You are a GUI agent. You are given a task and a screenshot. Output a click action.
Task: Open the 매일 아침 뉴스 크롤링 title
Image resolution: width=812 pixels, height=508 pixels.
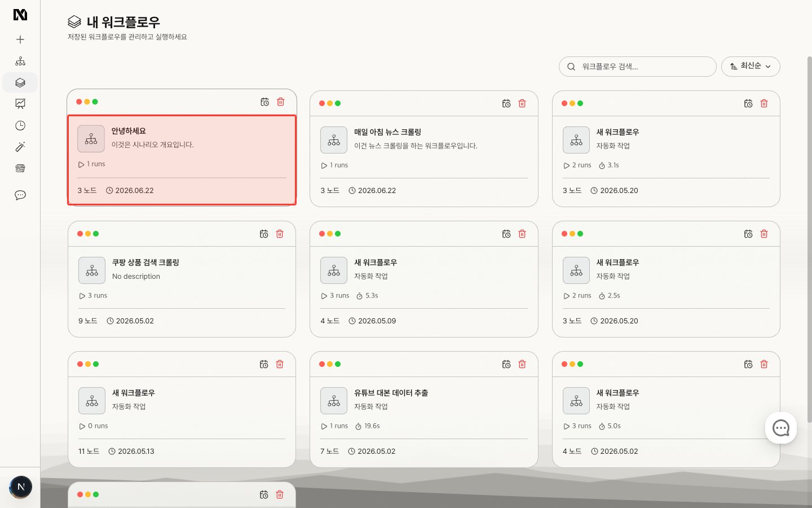pos(387,132)
